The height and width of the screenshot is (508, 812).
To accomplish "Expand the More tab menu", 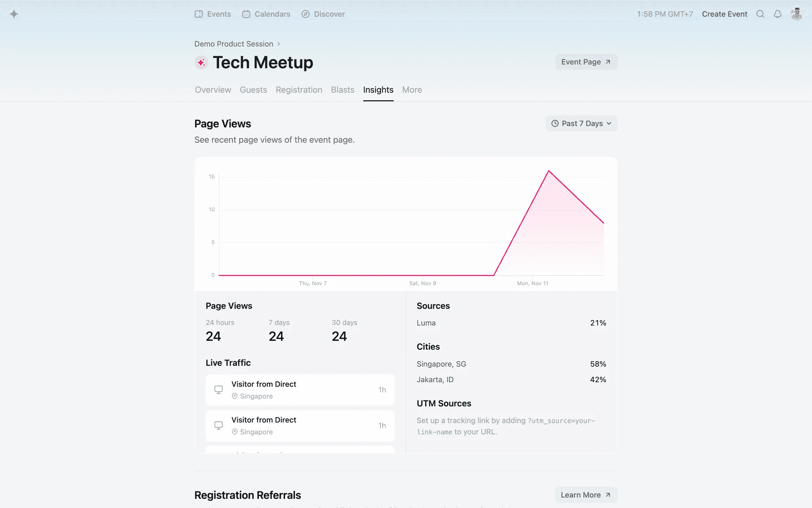I will click(411, 90).
